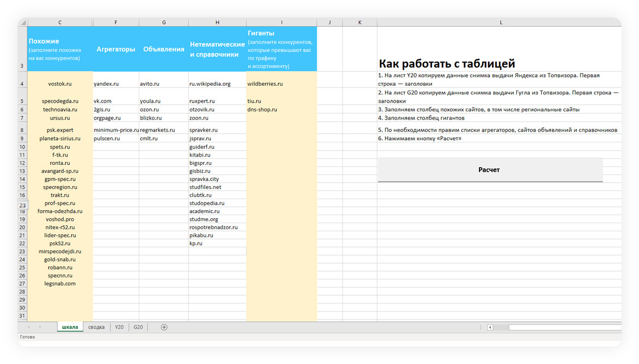Image resolution: width=639 pixels, height=364 pixels.
Task: Select cell ozon.ru
Action: click(x=164, y=109)
